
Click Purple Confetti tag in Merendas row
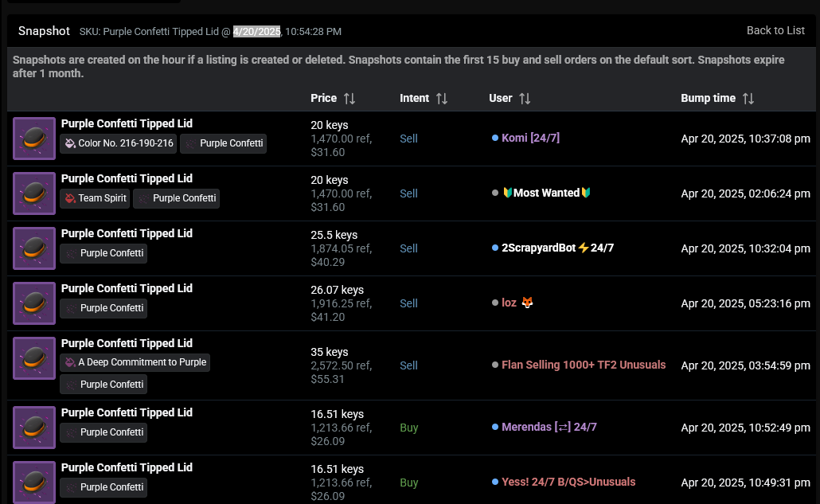point(103,432)
